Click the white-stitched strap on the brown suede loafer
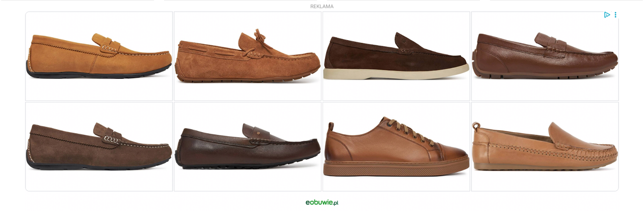The image size is (644, 211). pos(110,134)
